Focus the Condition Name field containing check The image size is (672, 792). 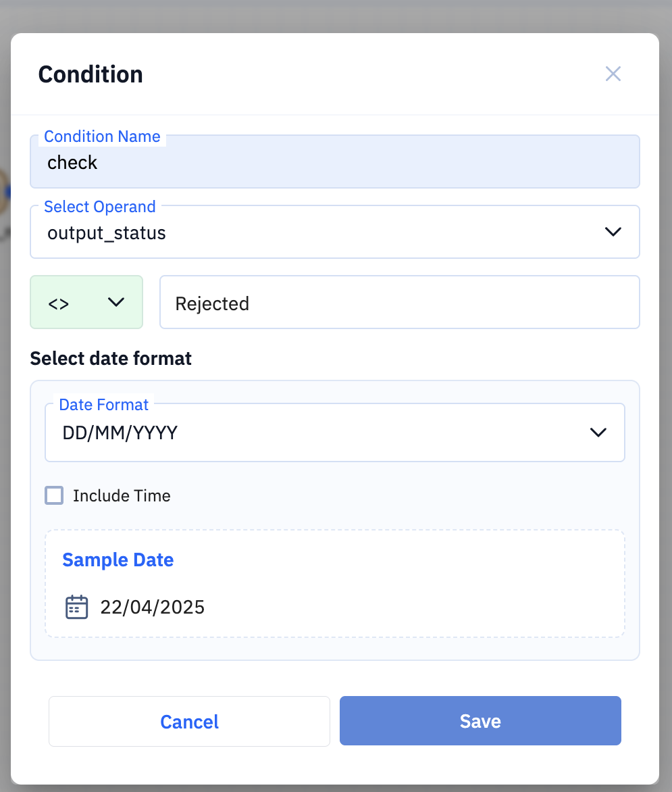335,162
